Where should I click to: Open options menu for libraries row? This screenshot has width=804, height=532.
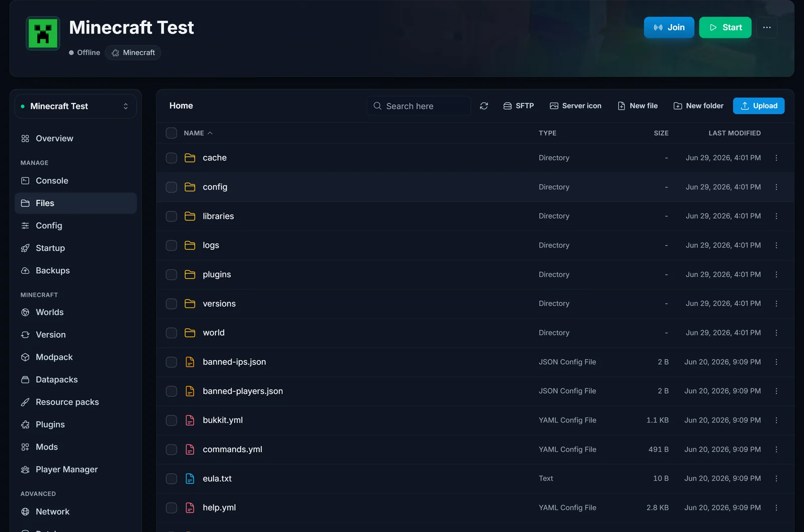(x=776, y=216)
